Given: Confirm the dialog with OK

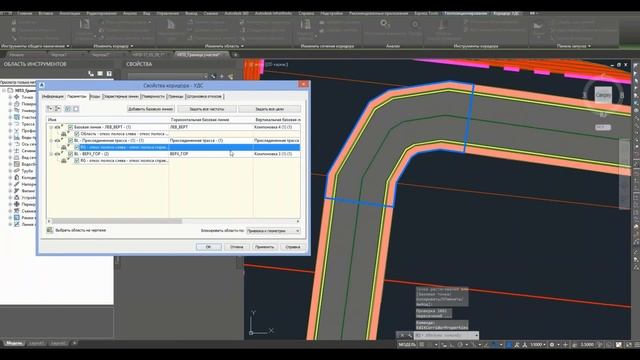Looking at the screenshot, I should [209, 247].
